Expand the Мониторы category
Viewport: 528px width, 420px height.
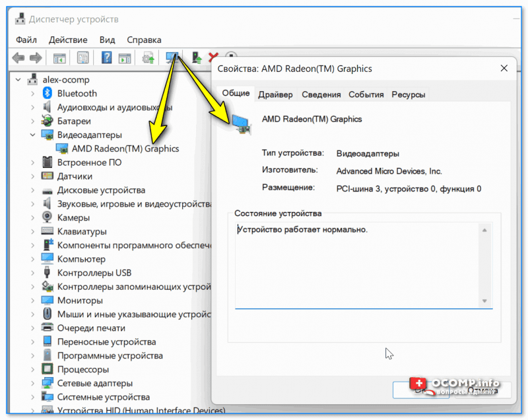(x=32, y=300)
